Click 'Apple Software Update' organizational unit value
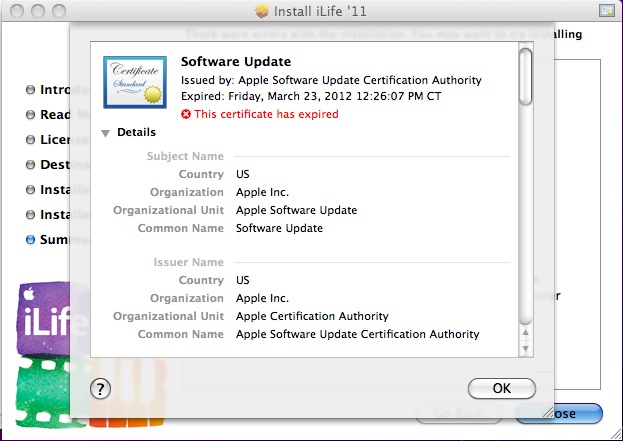Screen dimensions: 623x441 (x=296, y=210)
